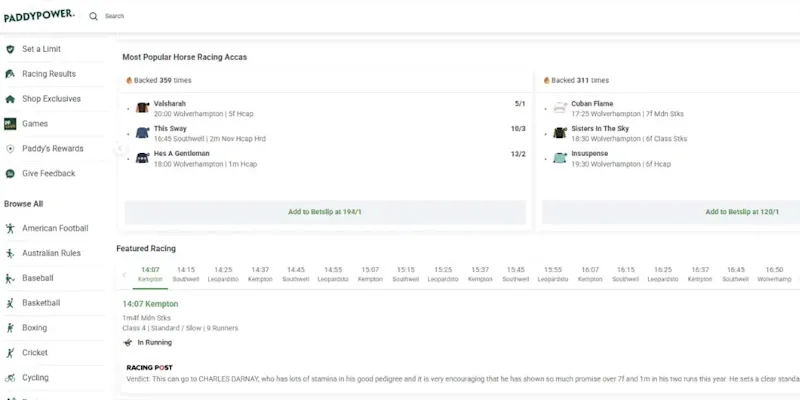800x400 pixels.
Task: Select 14:55 Leopardstown race tab
Action: (333, 274)
